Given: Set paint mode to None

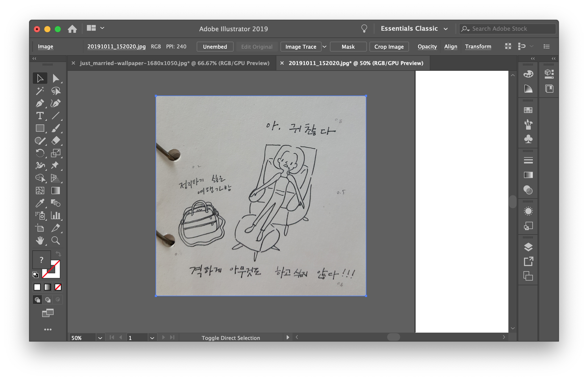Looking at the screenshot, I should click(x=58, y=287).
